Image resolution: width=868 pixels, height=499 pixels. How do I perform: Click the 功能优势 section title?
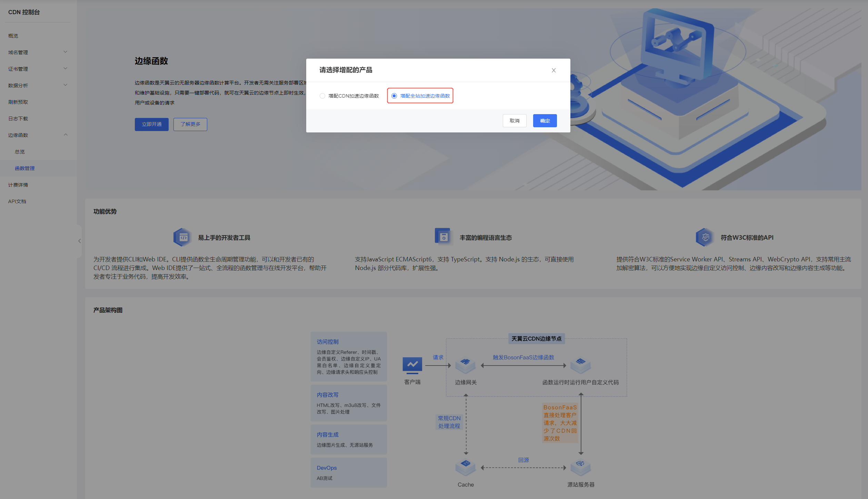click(105, 212)
